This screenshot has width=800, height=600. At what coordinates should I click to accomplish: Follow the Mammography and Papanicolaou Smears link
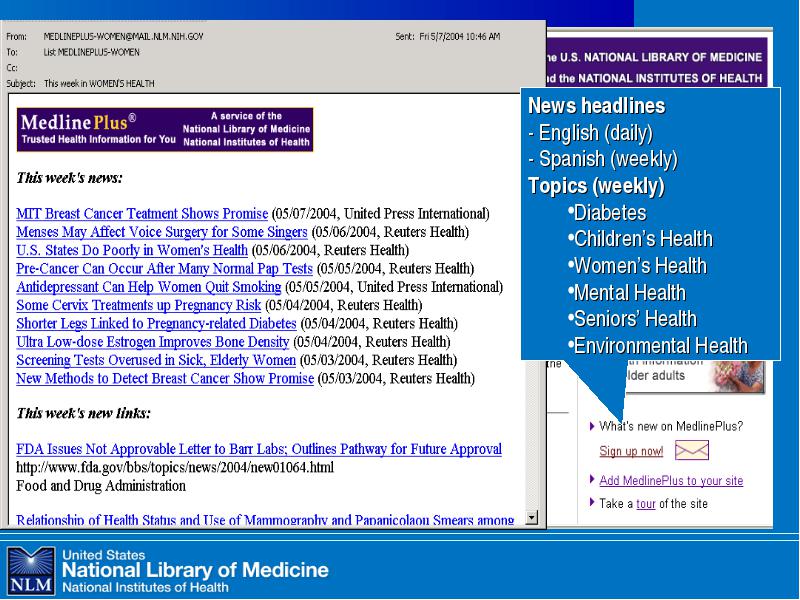tap(265, 520)
